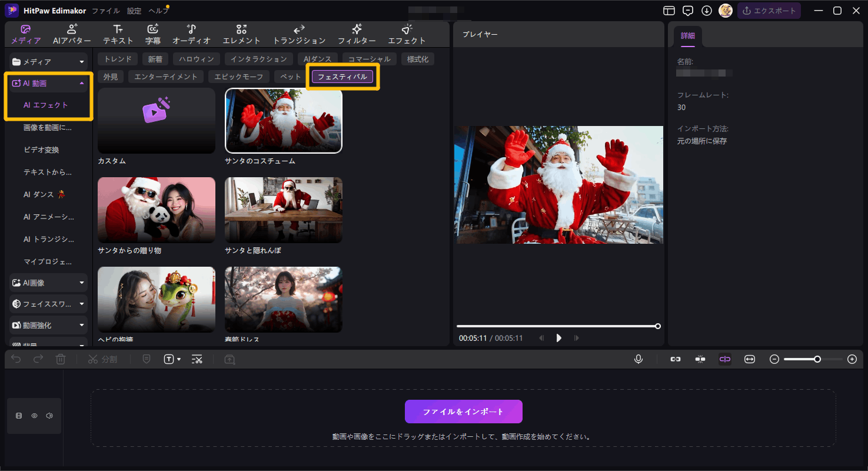Click the timeline zoom-in plus icon
The image size is (868, 471).
852,359
